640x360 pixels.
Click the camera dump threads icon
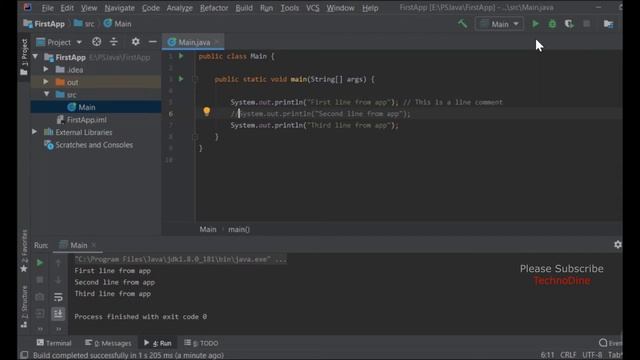coord(40,297)
